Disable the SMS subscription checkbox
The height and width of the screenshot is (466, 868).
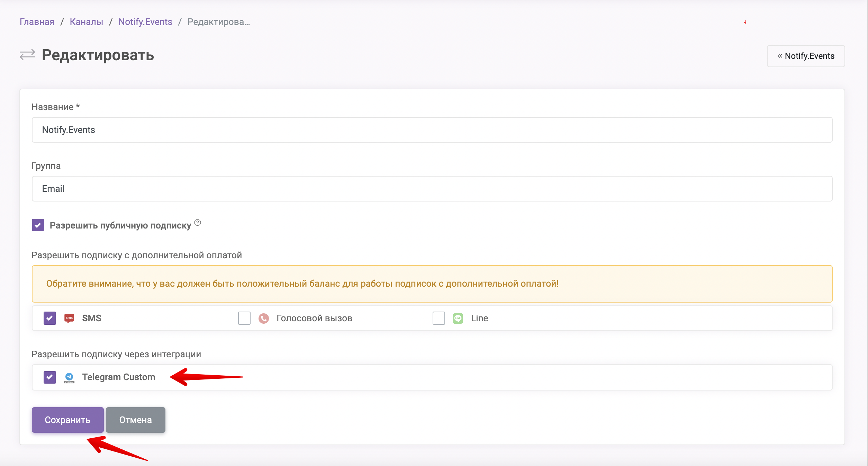49,318
